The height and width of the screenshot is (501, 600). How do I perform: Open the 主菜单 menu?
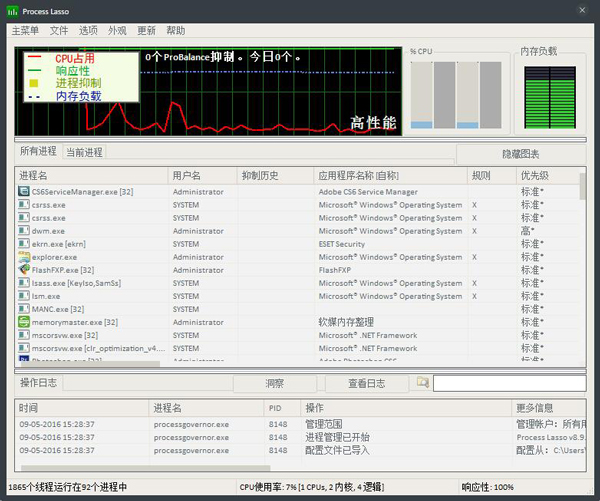25,31
